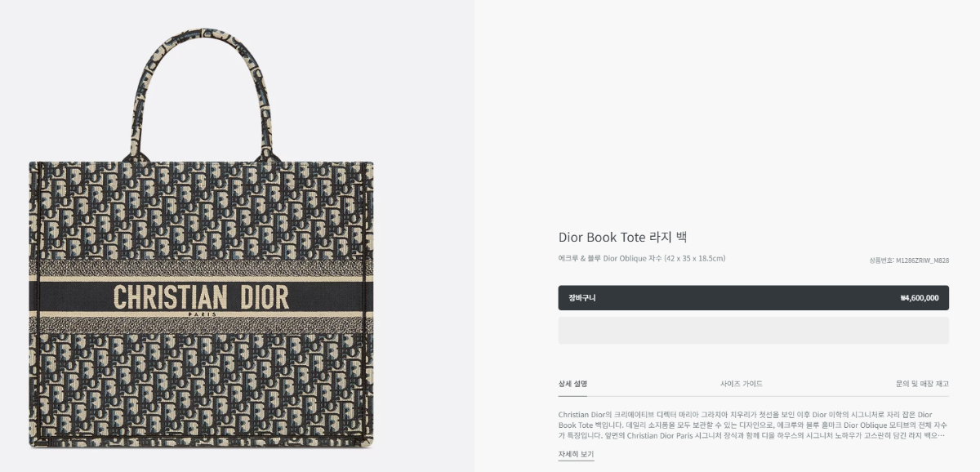The width and height of the screenshot is (980, 472).
Task: Open the 사이즈 가이드 tab
Action: click(742, 384)
